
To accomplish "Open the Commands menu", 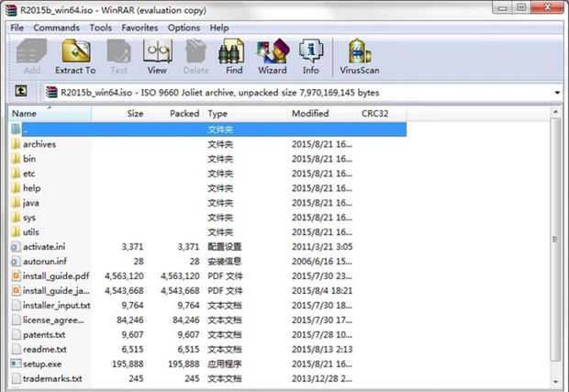I will click(56, 28).
